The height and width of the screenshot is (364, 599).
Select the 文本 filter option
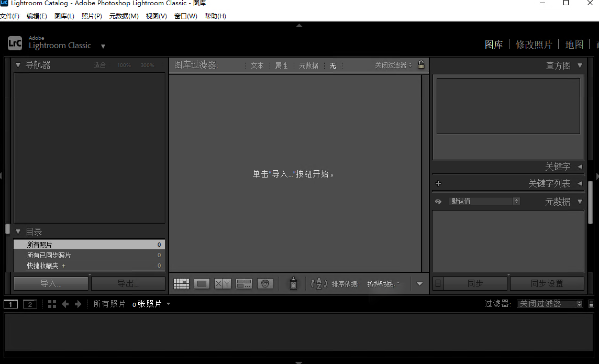[257, 65]
